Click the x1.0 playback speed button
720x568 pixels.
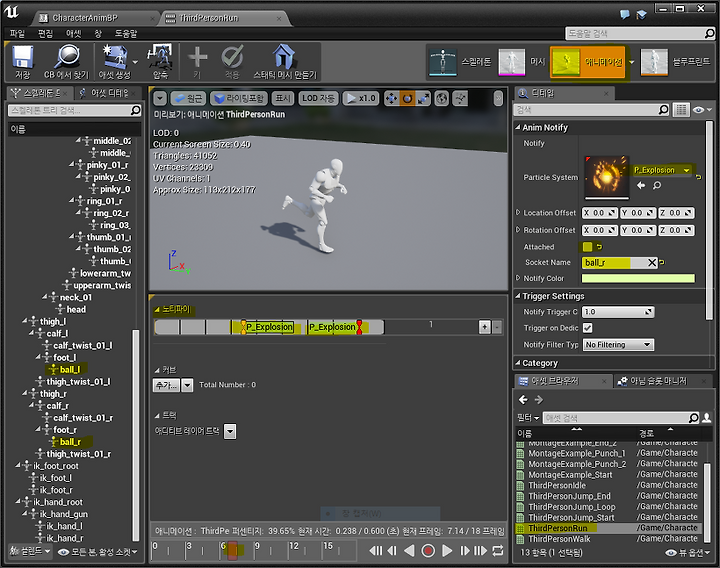click(360, 98)
